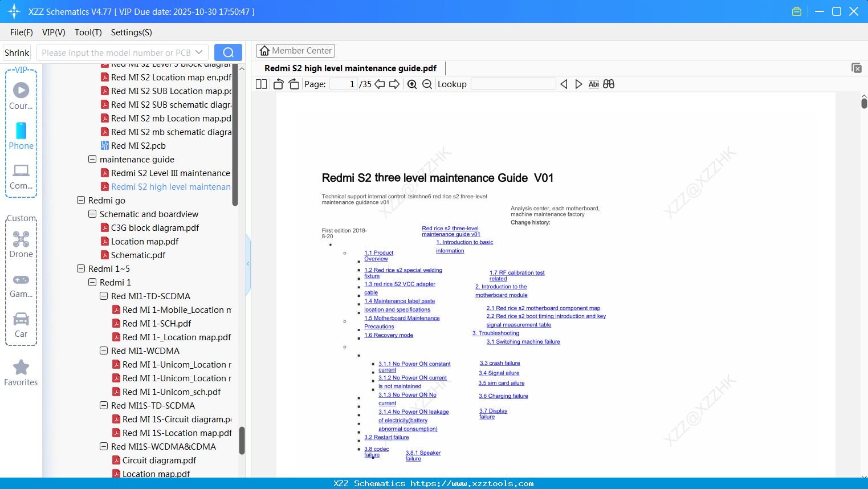This screenshot has height=489, width=868.
Task: Click the PDF viewer vertical scrollbar
Action: click(864, 103)
